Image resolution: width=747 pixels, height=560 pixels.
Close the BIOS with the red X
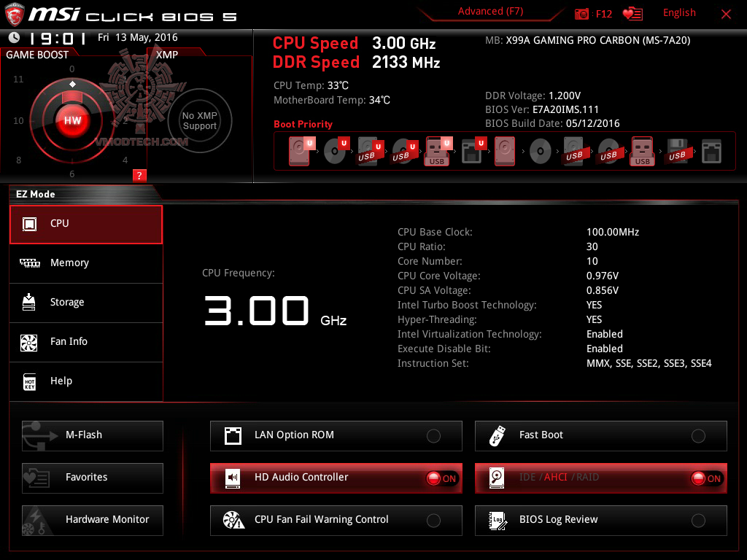point(726,15)
